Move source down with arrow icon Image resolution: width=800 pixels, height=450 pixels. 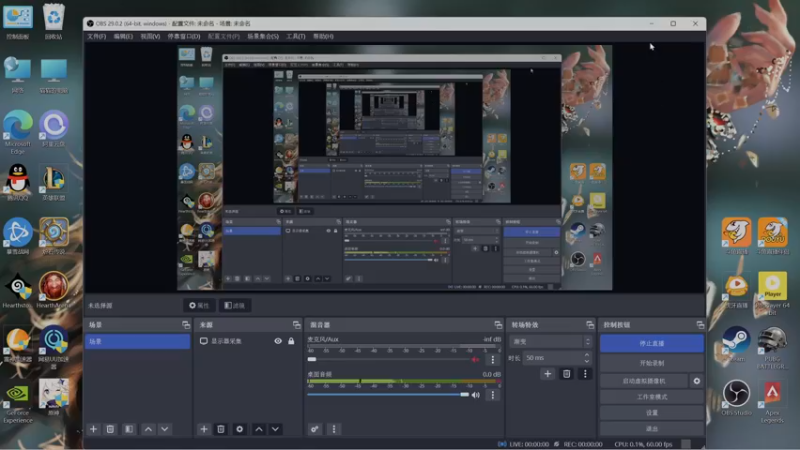[275, 429]
